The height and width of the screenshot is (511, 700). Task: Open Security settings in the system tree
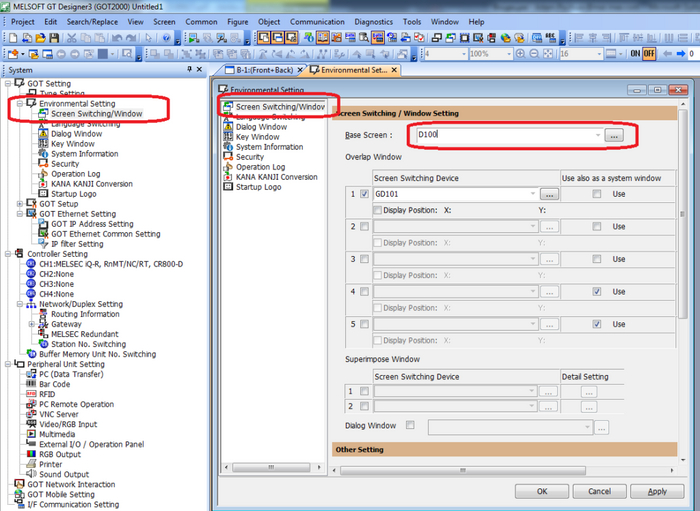(x=64, y=164)
